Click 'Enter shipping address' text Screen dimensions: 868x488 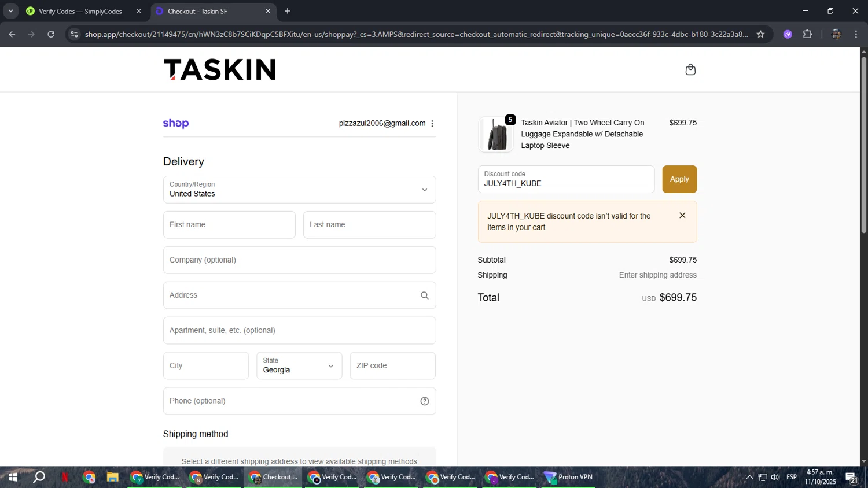[658, 275]
